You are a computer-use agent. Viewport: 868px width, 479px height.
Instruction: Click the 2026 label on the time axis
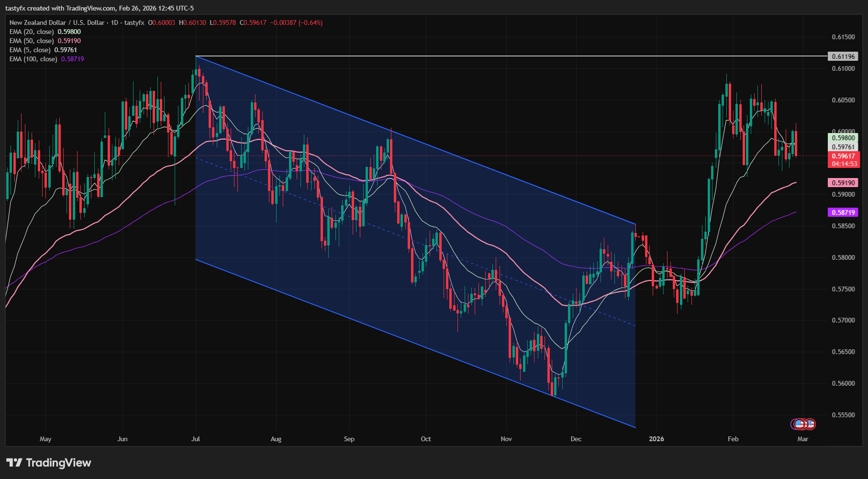pos(656,439)
